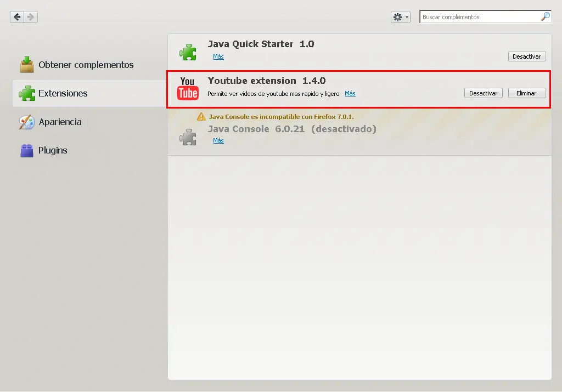Image resolution: width=562 pixels, height=392 pixels.
Task: Click Desactivar for Youtube extension
Action: pyautogui.click(x=483, y=93)
